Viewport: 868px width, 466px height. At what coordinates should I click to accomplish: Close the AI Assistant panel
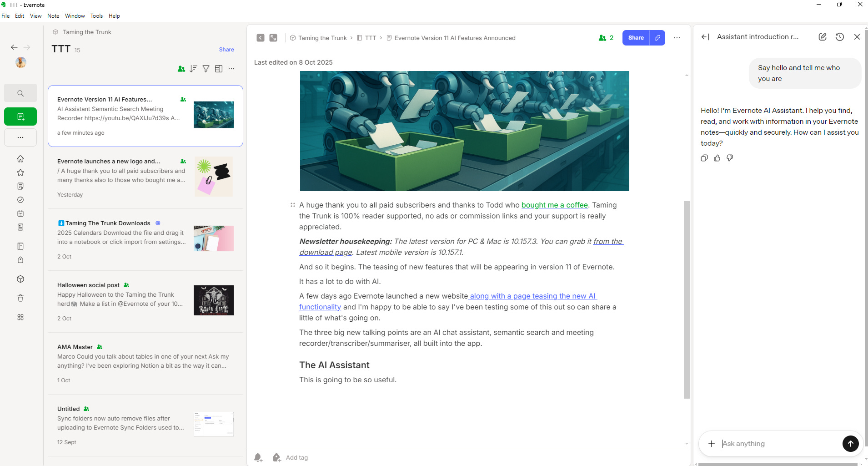pyautogui.click(x=857, y=37)
